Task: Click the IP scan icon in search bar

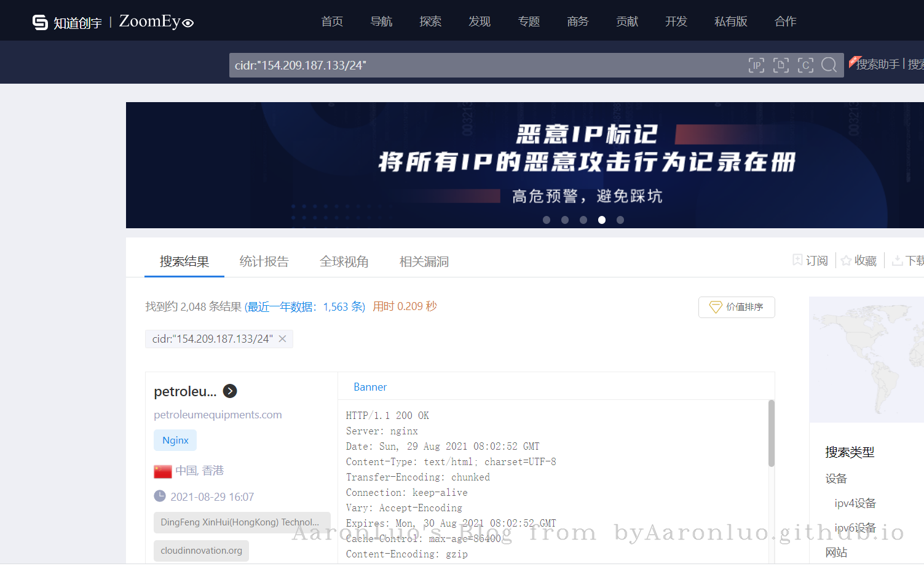Action: point(756,65)
